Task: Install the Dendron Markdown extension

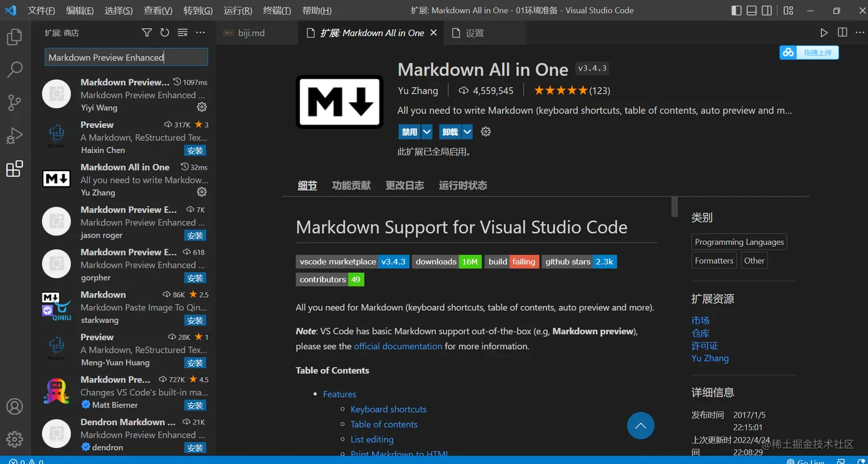Action: (x=195, y=448)
